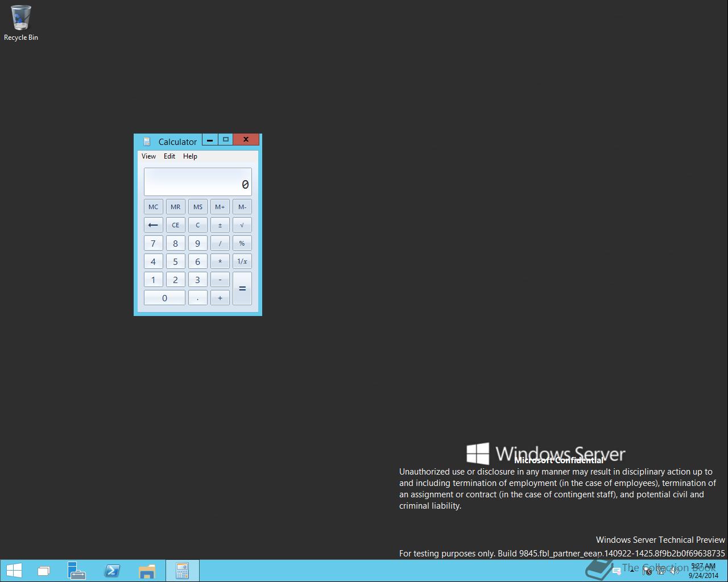Image resolution: width=728 pixels, height=582 pixels.
Task: Click the calculator display field showing 0
Action: (x=197, y=182)
